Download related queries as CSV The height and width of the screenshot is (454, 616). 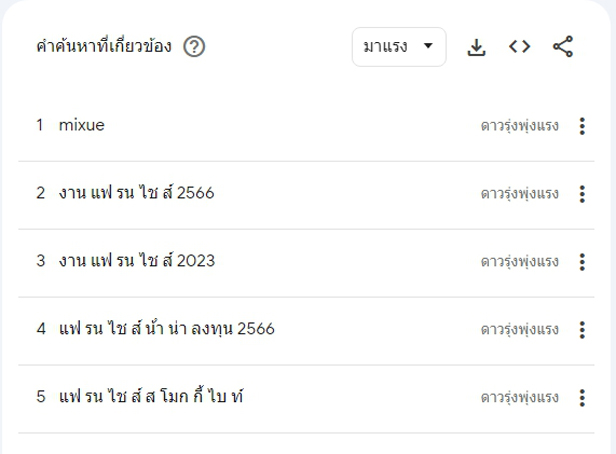tap(476, 47)
